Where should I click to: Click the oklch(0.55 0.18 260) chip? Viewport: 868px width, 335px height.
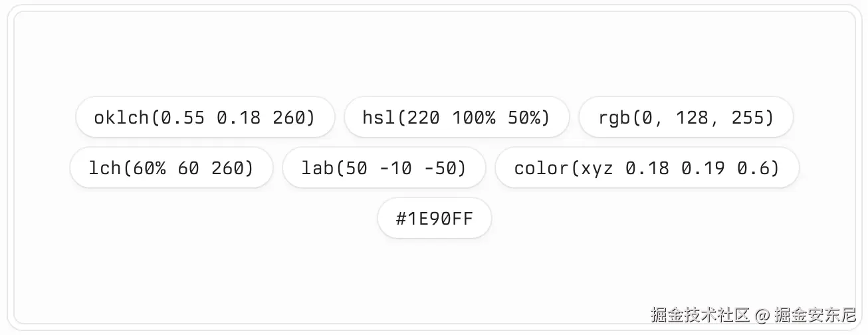tap(205, 118)
